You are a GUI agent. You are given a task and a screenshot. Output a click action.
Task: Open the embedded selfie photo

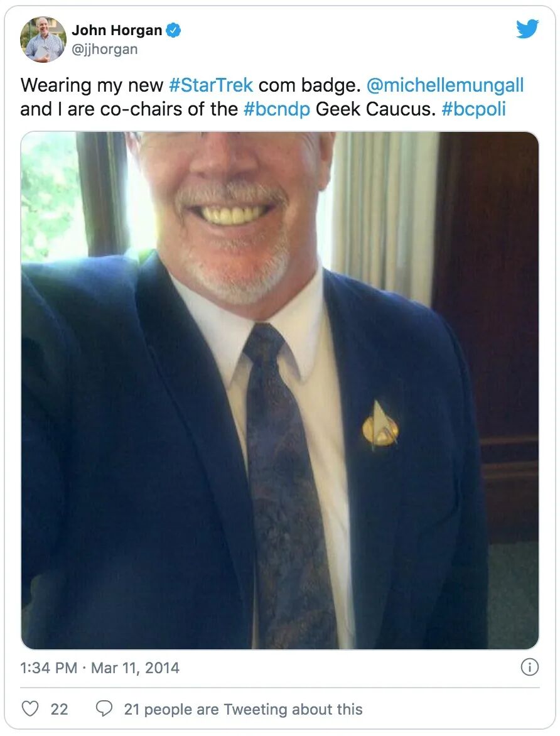coord(280,390)
